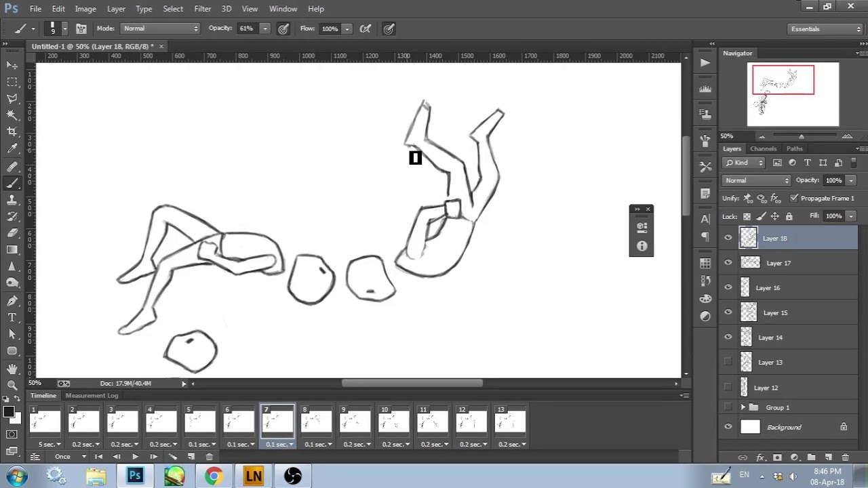Adjust the Navigator zoom slider
The width and height of the screenshot is (868, 488).
[x=801, y=136]
